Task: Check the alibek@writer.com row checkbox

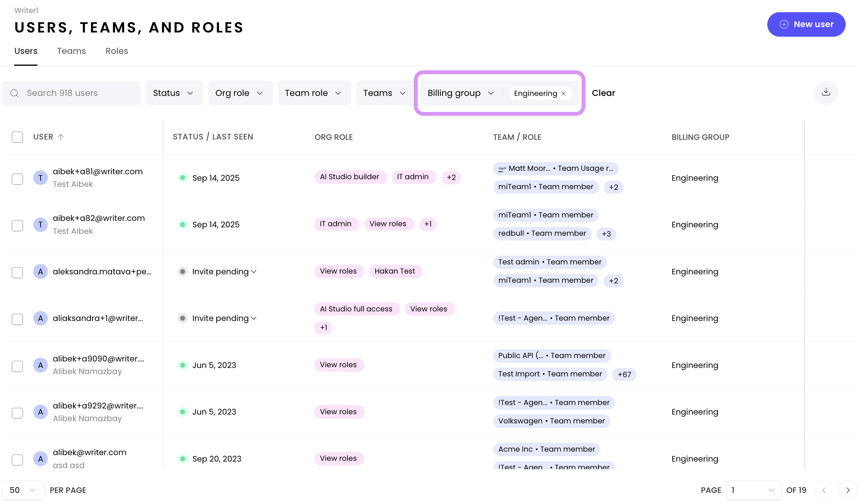Action: coord(17,459)
